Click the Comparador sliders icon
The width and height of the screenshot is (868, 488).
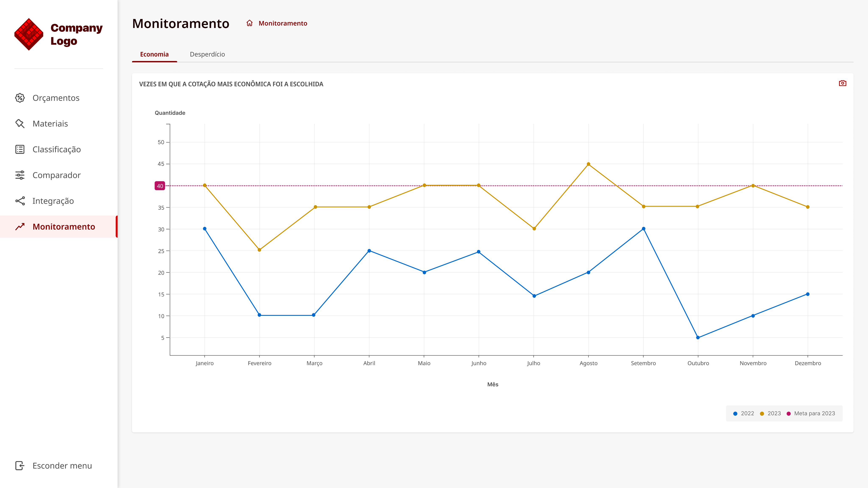click(x=20, y=175)
